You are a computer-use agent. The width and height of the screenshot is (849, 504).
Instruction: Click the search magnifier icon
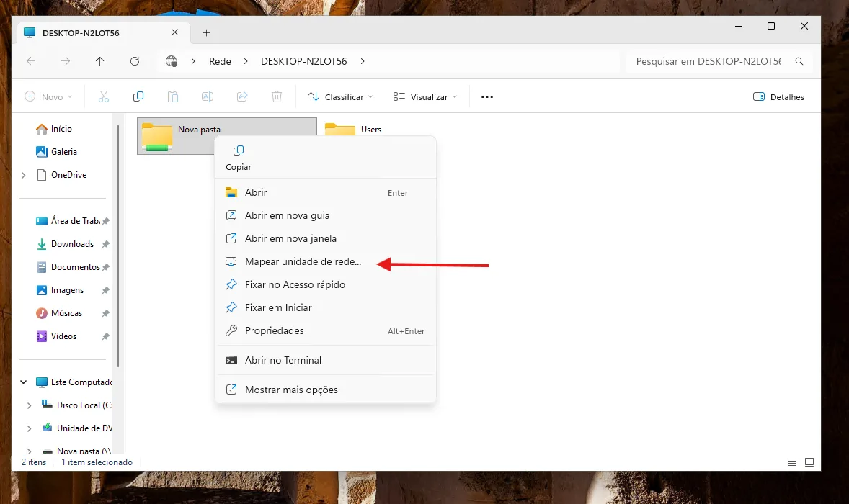[x=799, y=61]
